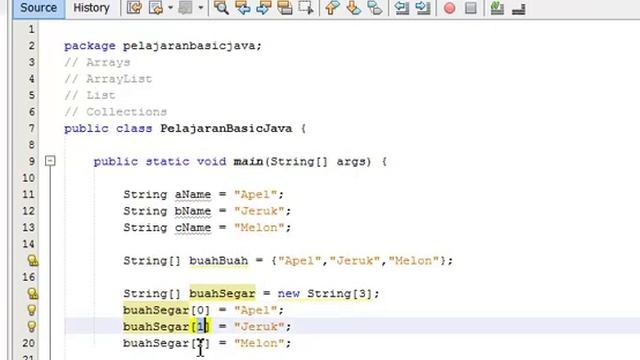Click the "// Arrays" comment
Viewport: 640px width, 360px height.
97,62
